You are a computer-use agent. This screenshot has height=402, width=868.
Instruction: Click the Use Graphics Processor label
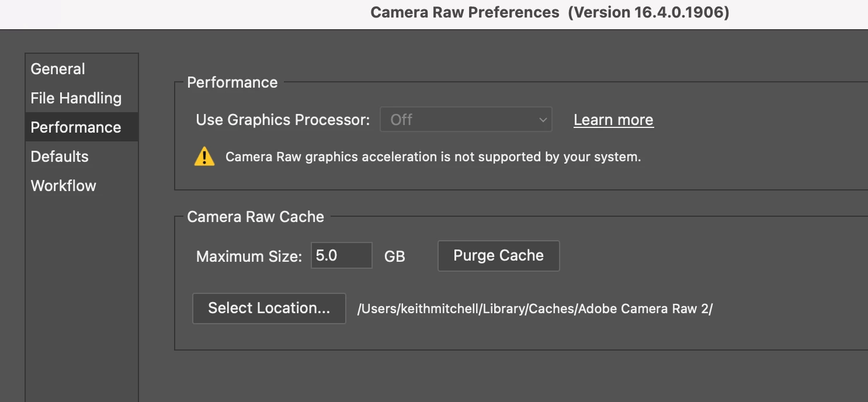click(283, 120)
